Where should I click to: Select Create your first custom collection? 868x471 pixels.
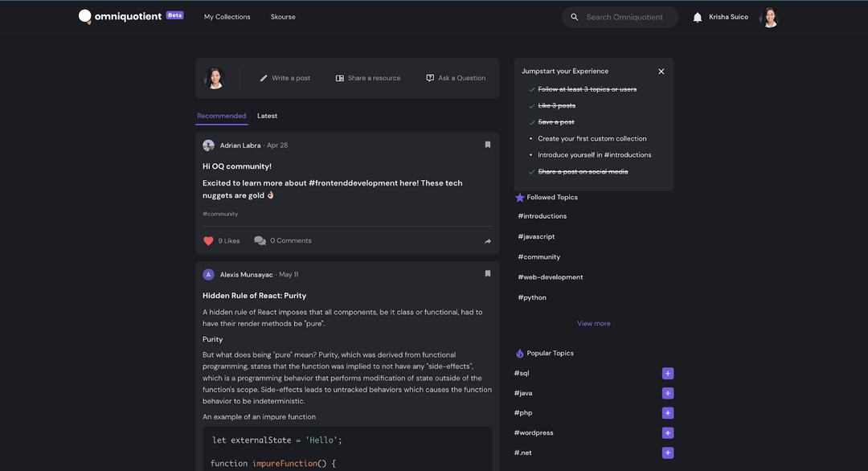click(592, 139)
